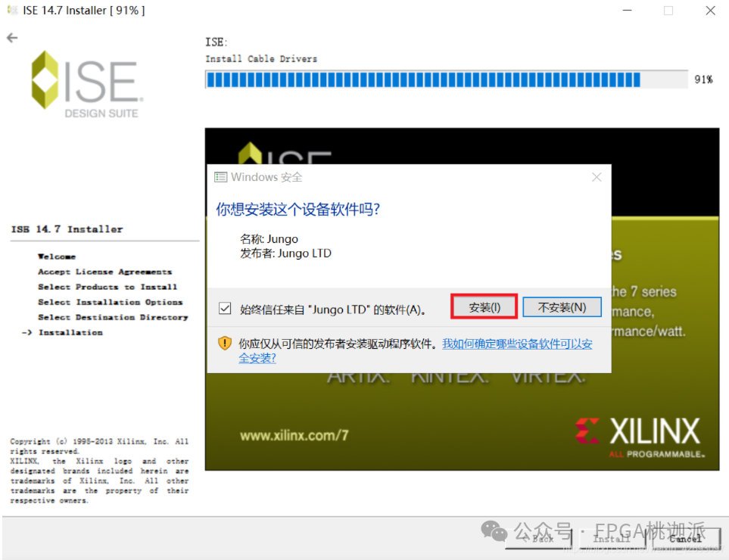
Task: Select the Installation step in the sidebar
Action: (71, 332)
